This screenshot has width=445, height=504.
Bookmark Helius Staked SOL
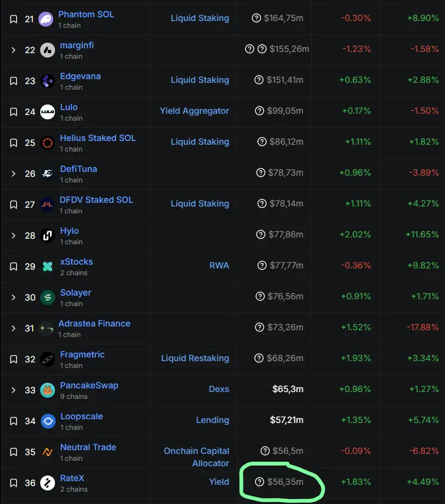(14, 143)
